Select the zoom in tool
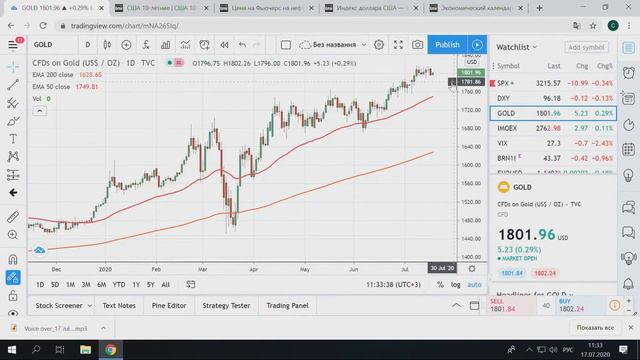The height and width of the screenshot is (360, 640). tap(13, 235)
